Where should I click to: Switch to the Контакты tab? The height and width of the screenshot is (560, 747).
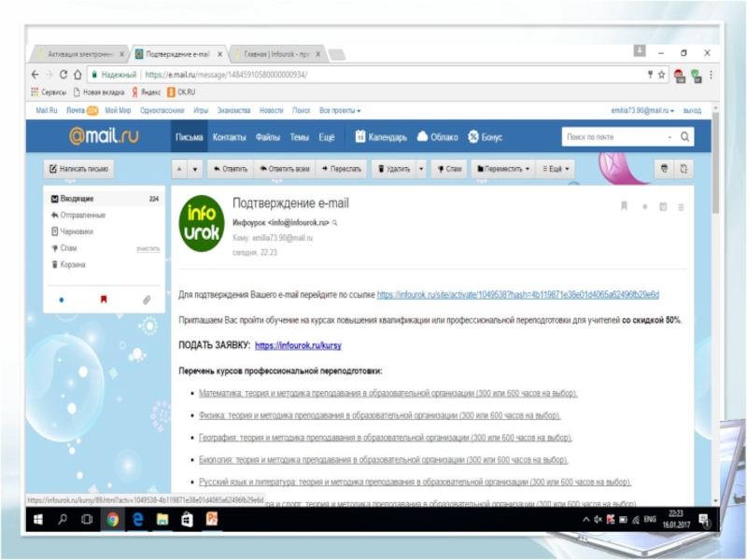[x=229, y=137]
